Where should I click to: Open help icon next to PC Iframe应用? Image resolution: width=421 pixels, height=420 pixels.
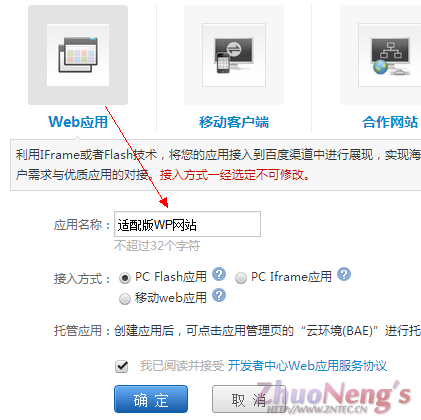pyautogui.click(x=344, y=274)
